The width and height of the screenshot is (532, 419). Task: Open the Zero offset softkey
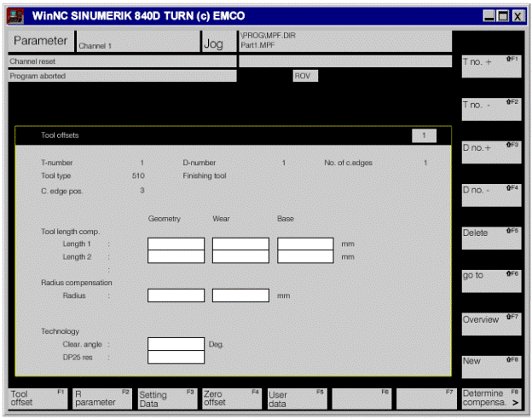tap(232, 399)
